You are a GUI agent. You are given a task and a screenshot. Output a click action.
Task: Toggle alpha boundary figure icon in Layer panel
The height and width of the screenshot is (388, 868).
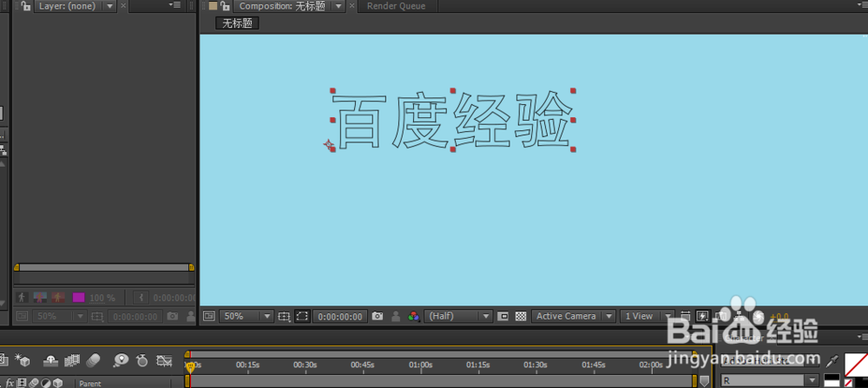tap(40, 297)
